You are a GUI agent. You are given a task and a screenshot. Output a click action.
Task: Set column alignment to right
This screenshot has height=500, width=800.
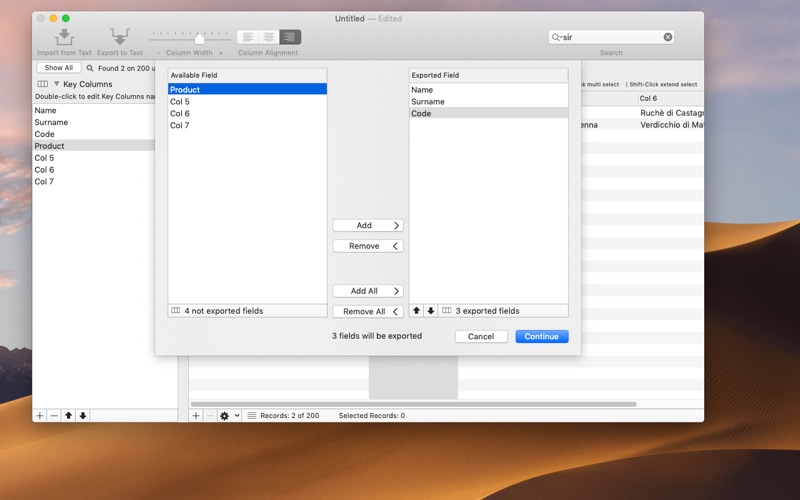(x=290, y=37)
